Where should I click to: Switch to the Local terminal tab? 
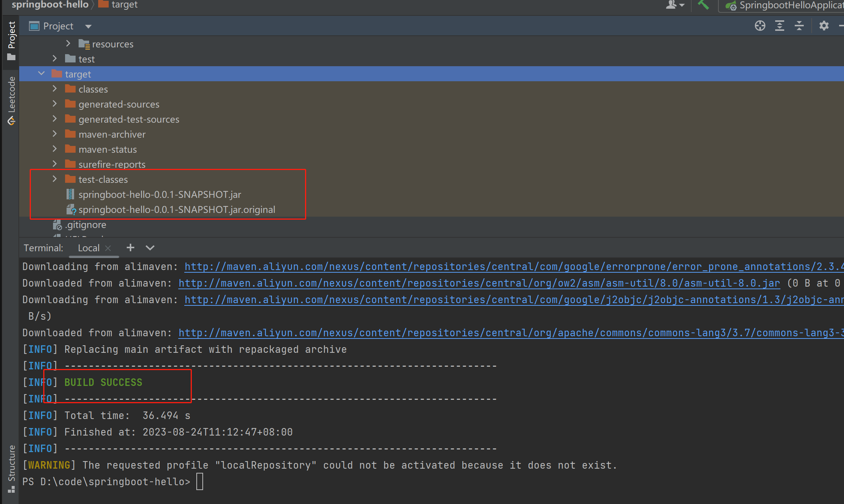click(x=89, y=248)
